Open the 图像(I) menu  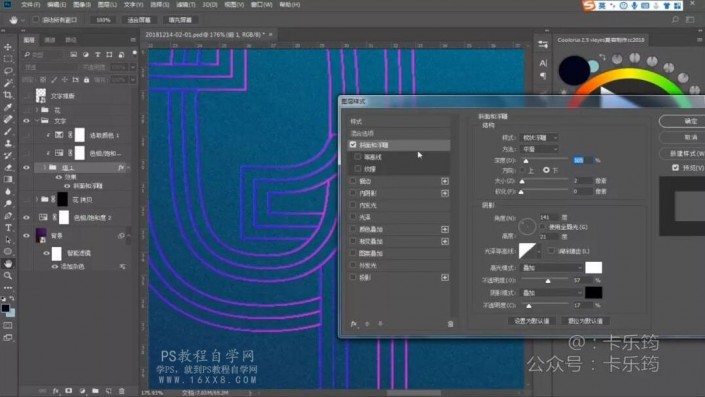tap(82, 4)
